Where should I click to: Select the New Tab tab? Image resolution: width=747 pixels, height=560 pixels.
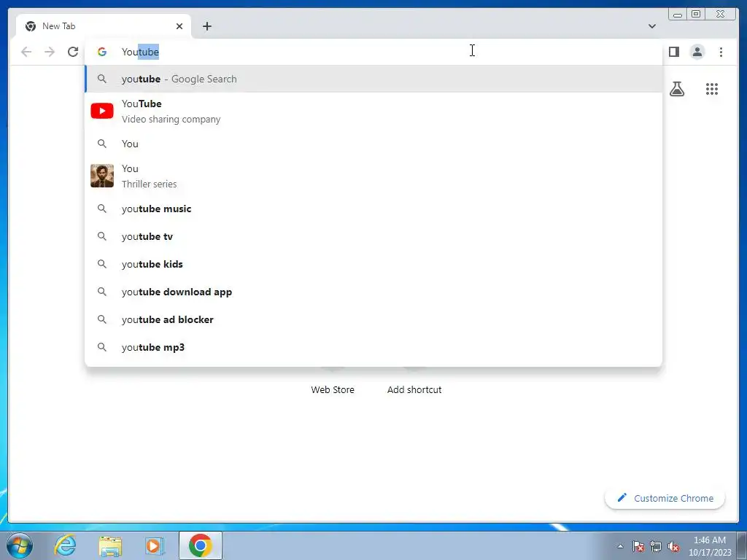click(x=104, y=26)
